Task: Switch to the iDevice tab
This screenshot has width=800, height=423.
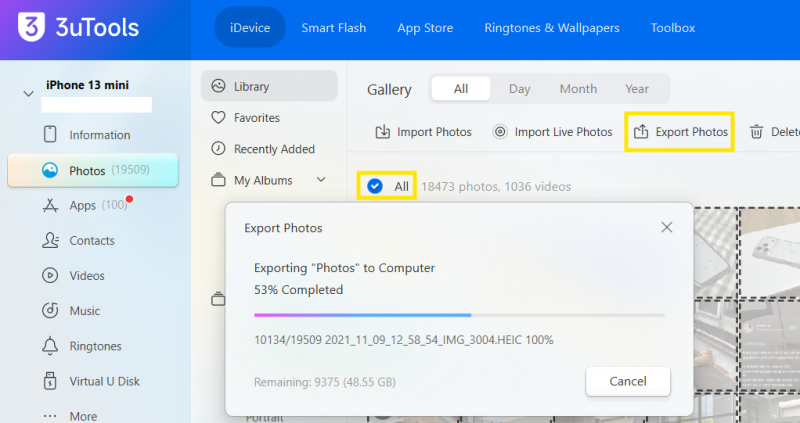Action: point(250,28)
